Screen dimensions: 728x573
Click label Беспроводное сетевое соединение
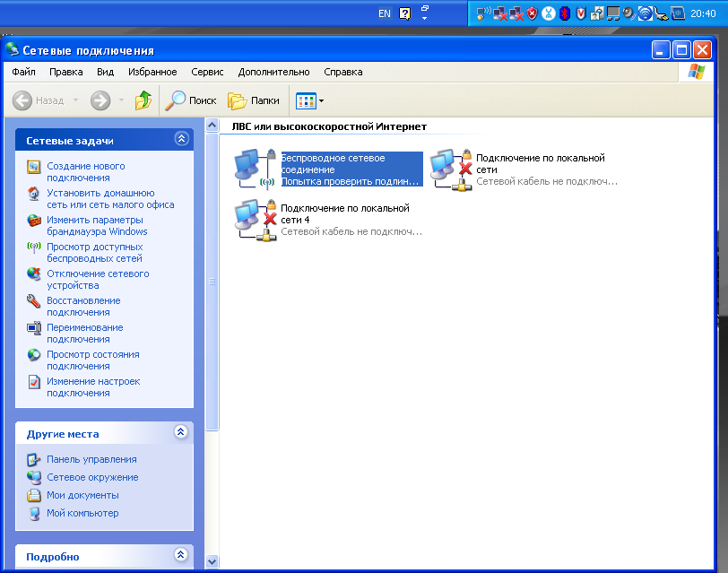333,163
